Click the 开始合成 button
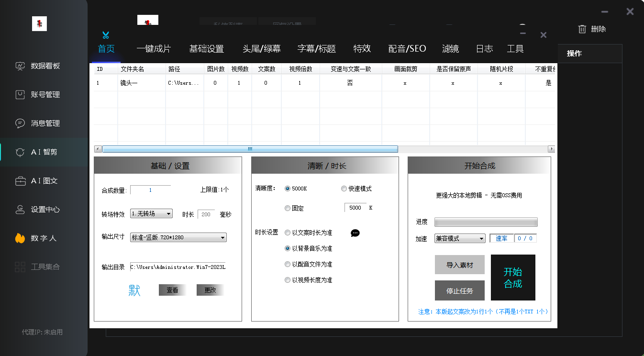This screenshot has height=356, width=644. point(513,278)
